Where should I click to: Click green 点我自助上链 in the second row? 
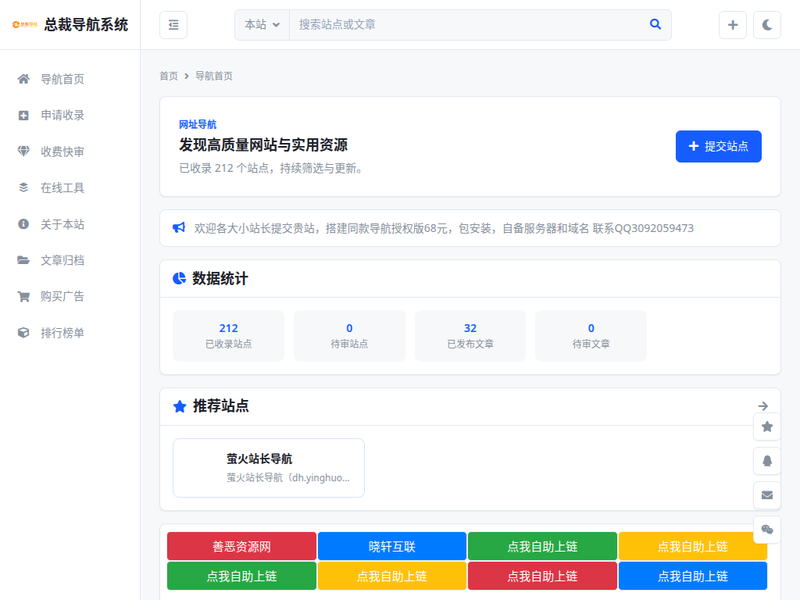241,576
